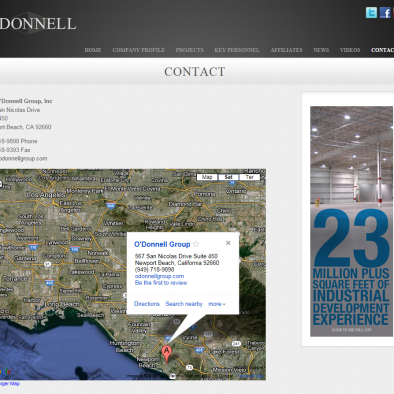The width and height of the screenshot is (394, 394).
Task: Close the map info popup
Action: coord(228,243)
